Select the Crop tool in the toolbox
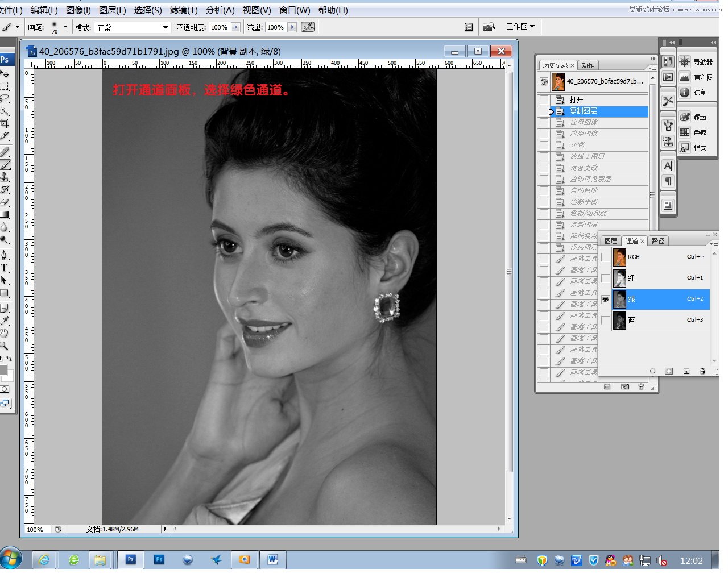The image size is (728, 582). pos(5,123)
